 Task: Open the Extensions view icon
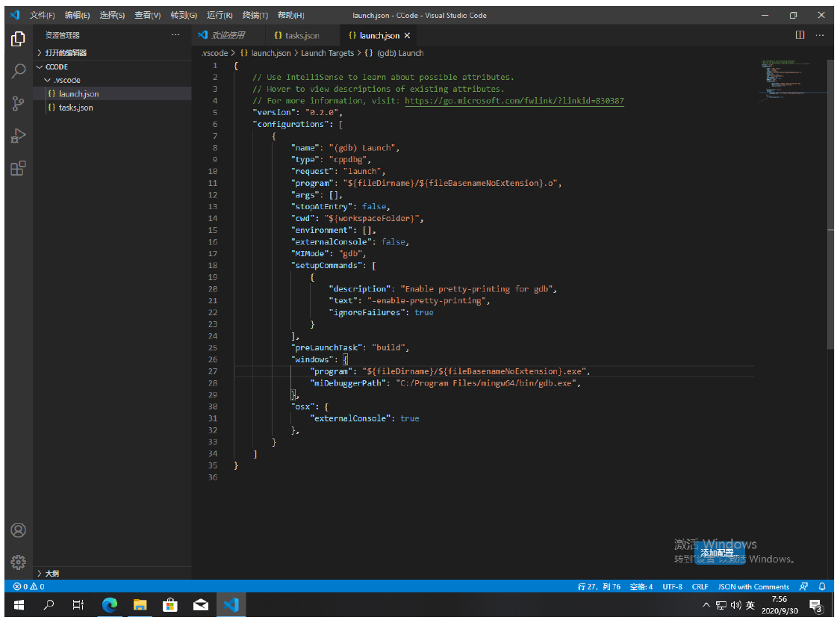coord(18,168)
